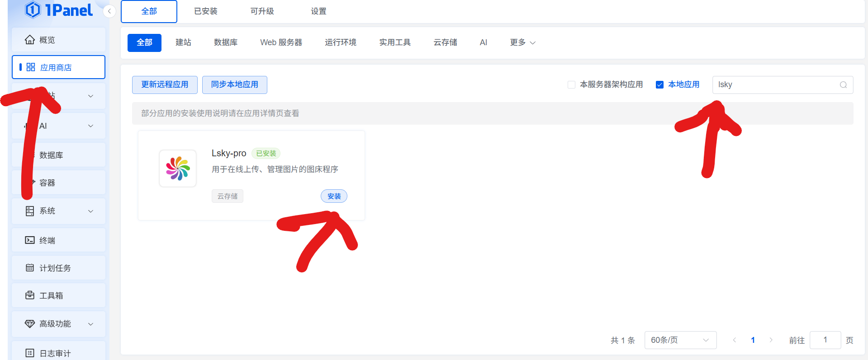Expand the 高级功能 menu chevron
This screenshot has width=868, height=360.
point(90,324)
